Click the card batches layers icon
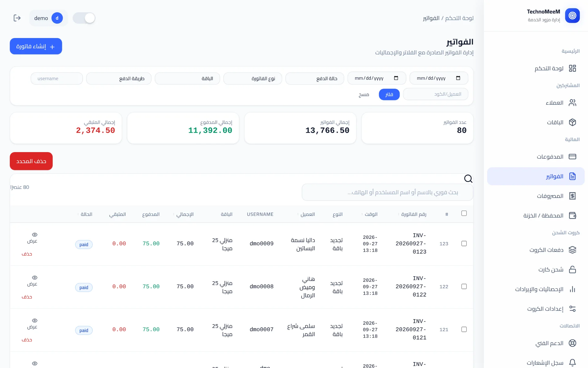 [x=572, y=250]
